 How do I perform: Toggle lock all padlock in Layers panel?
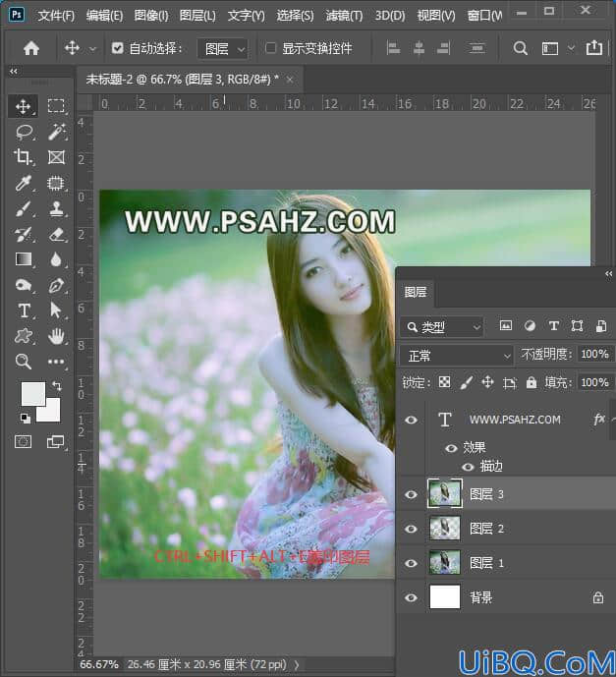click(x=531, y=382)
